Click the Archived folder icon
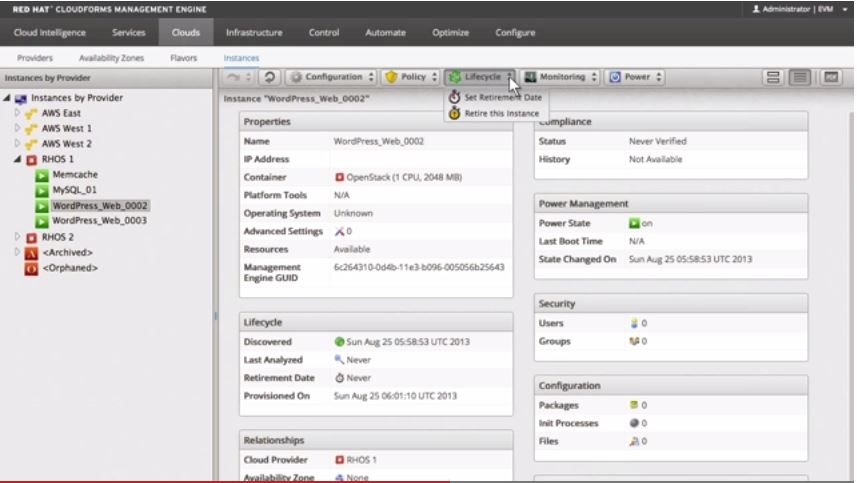Screen dimensions: 857x483 pyautogui.click(x=31, y=253)
